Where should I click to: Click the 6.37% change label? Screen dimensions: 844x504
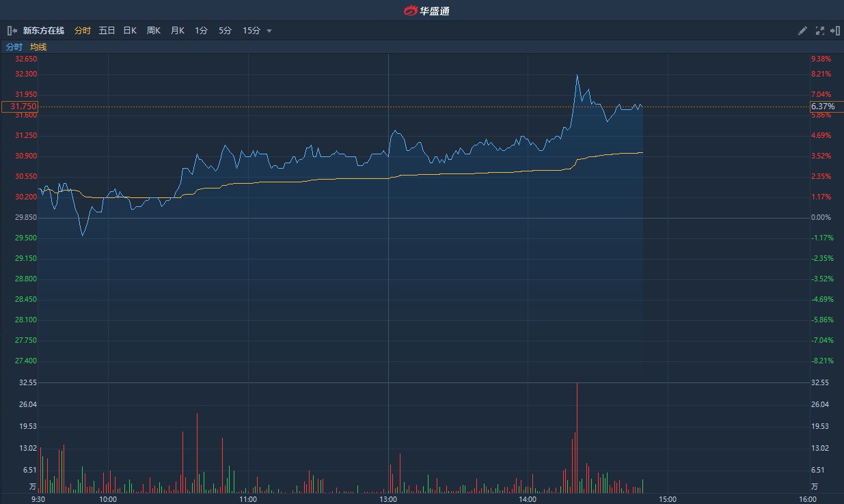coord(823,107)
